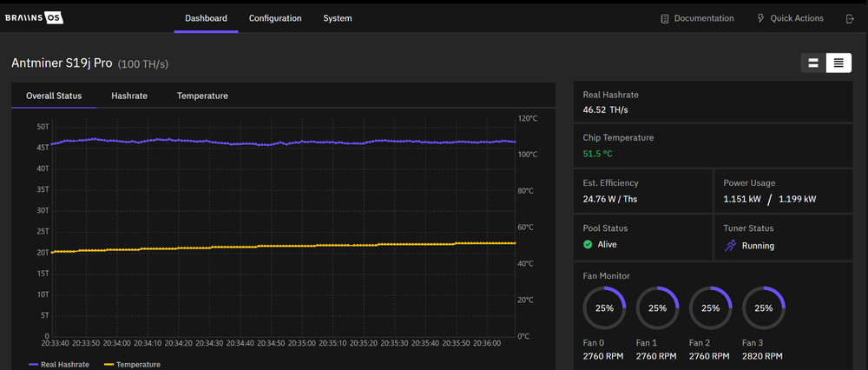Click the 2820 RPM Fan 3 reading
The image size is (868, 370).
(762, 356)
